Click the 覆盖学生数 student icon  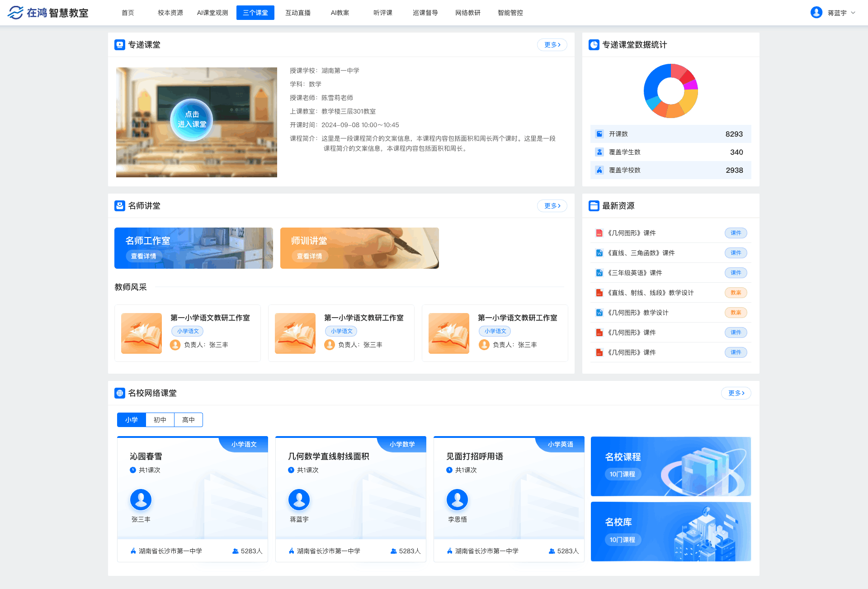point(599,152)
